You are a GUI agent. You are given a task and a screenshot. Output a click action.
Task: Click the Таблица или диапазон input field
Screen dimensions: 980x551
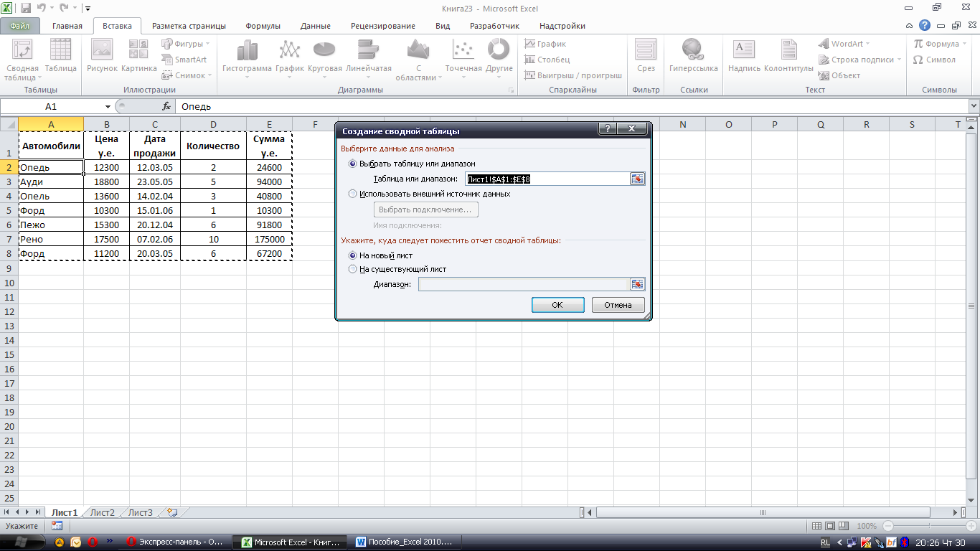(x=547, y=179)
